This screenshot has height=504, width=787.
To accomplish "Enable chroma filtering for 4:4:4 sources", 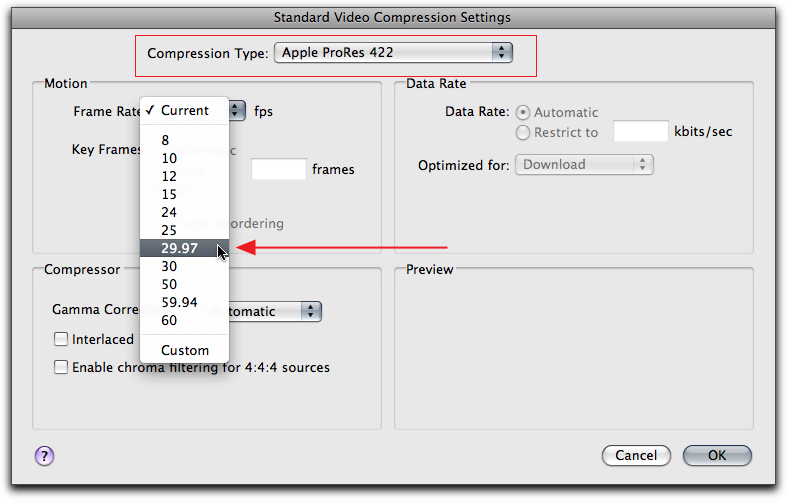I will click(x=61, y=367).
